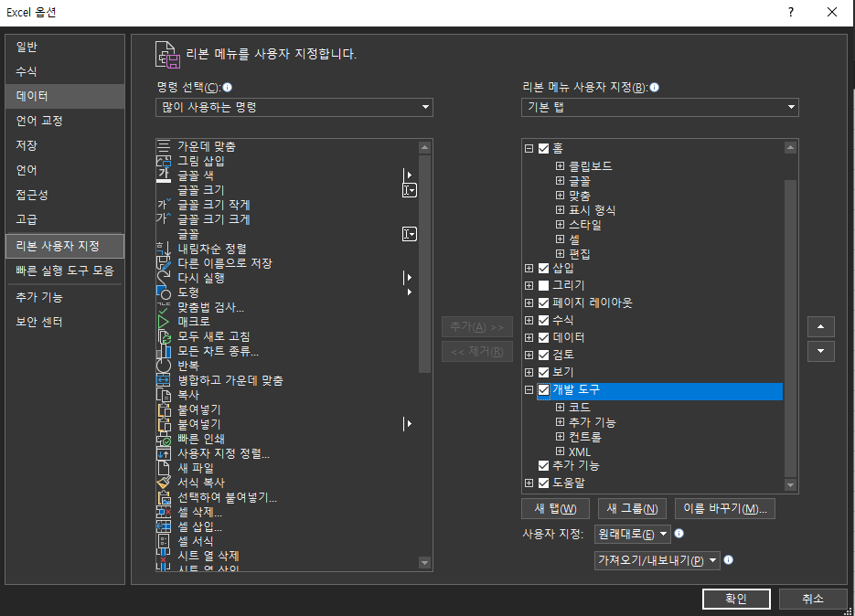Toggle the 데이터 tab checkbox
The height and width of the screenshot is (616, 855).
click(544, 337)
